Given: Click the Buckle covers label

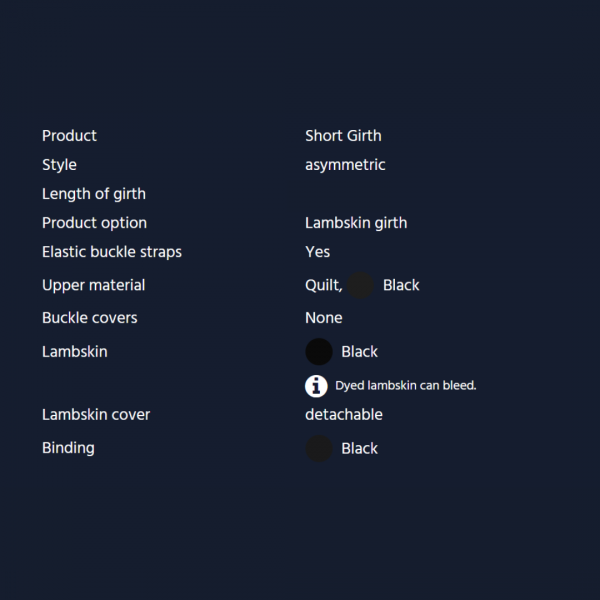Looking at the screenshot, I should click(x=90, y=318).
